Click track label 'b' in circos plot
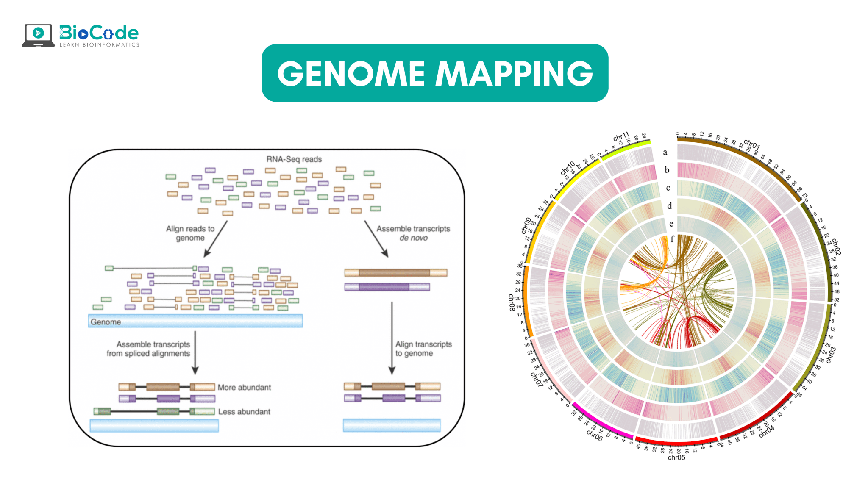The width and height of the screenshot is (868, 488). pos(667,170)
